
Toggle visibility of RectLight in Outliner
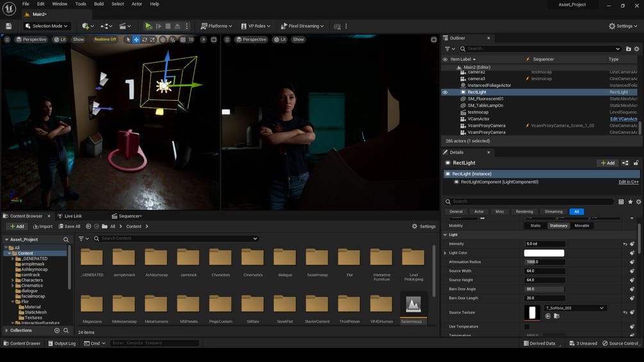click(445, 92)
